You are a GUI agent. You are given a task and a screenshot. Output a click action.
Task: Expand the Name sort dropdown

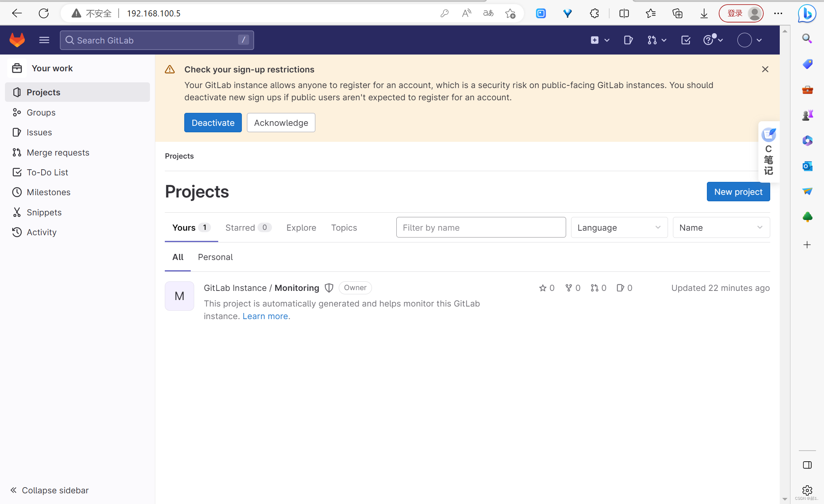(x=721, y=228)
